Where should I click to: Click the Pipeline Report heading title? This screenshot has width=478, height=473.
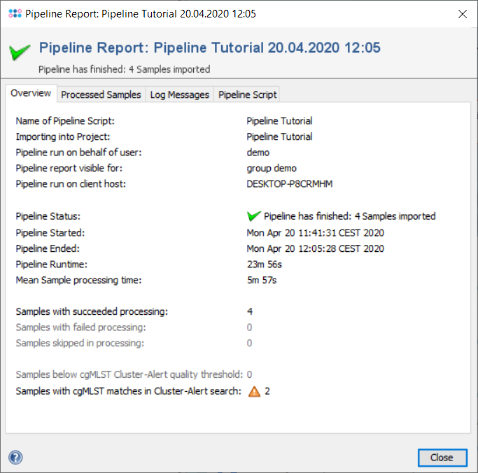click(x=210, y=48)
